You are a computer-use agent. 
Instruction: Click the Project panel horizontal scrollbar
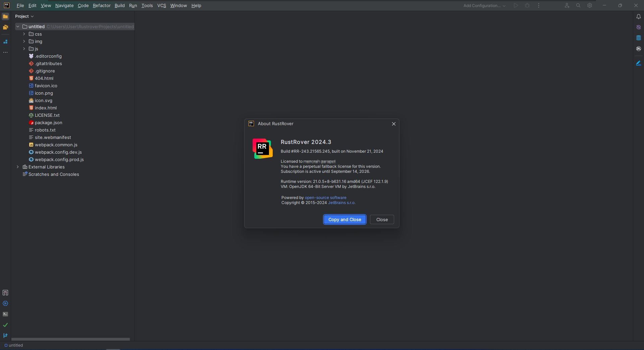pos(70,339)
